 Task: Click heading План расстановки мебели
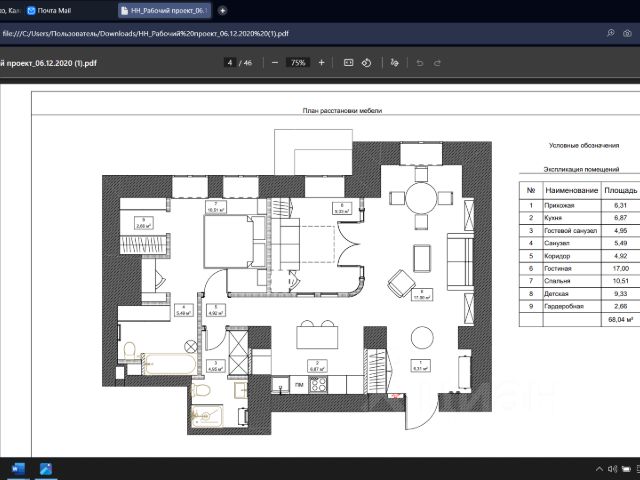tap(342, 110)
